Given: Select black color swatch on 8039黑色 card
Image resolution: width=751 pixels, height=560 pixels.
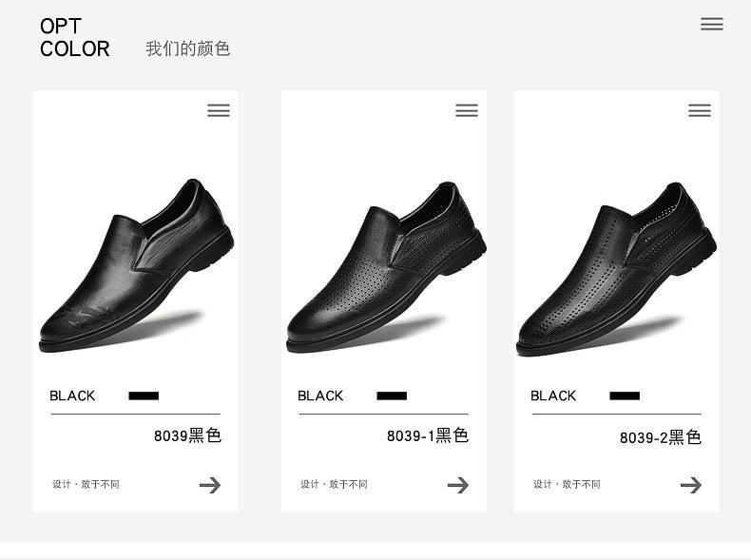Looking at the screenshot, I should tap(144, 396).
